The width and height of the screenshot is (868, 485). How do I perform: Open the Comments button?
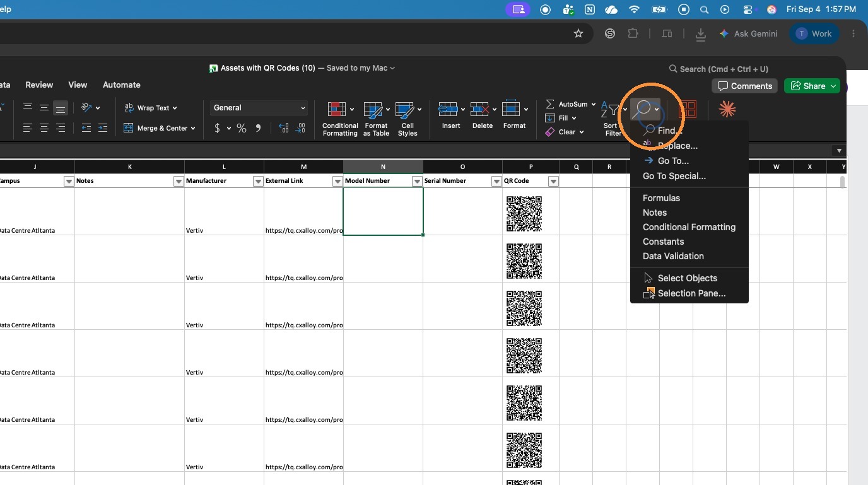(x=745, y=86)
